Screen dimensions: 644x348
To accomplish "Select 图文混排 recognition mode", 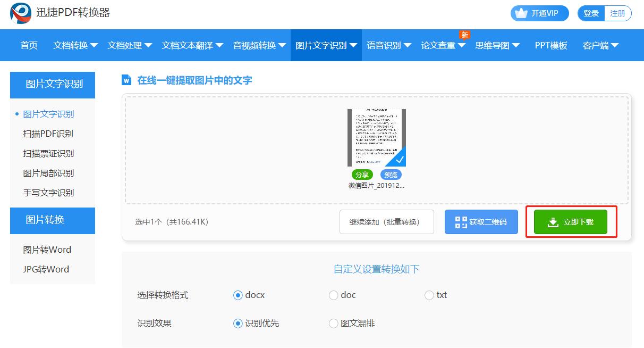I will click(334, 323).
